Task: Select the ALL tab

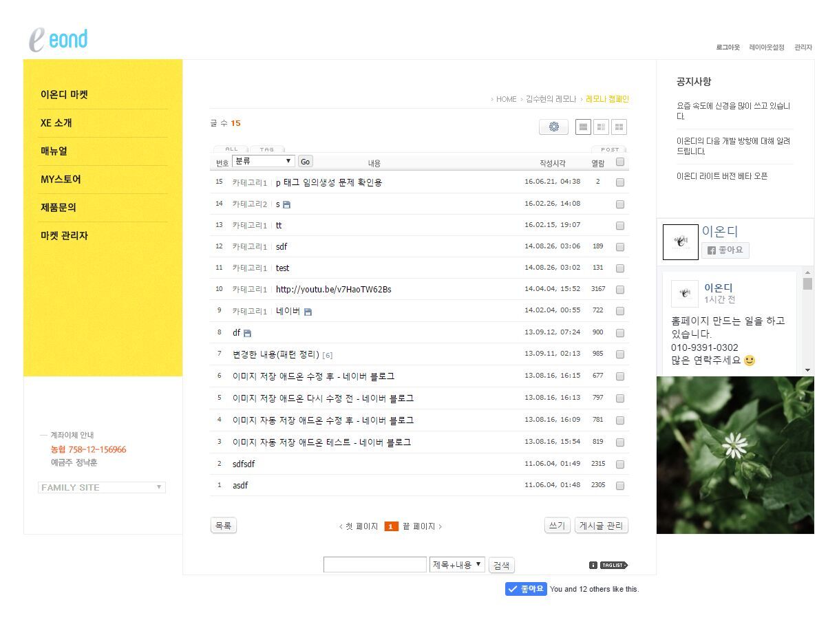Action: pos(231,149)
